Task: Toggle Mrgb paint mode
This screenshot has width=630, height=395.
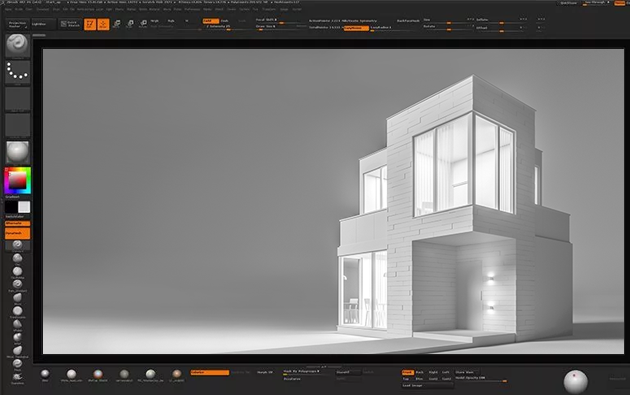Action: 155,20
